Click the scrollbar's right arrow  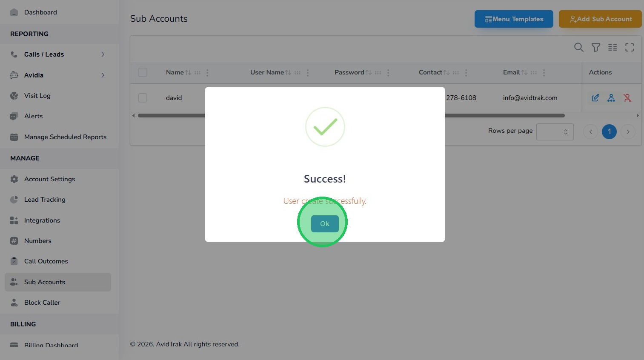pyautogui.click(x=638, y=115)
